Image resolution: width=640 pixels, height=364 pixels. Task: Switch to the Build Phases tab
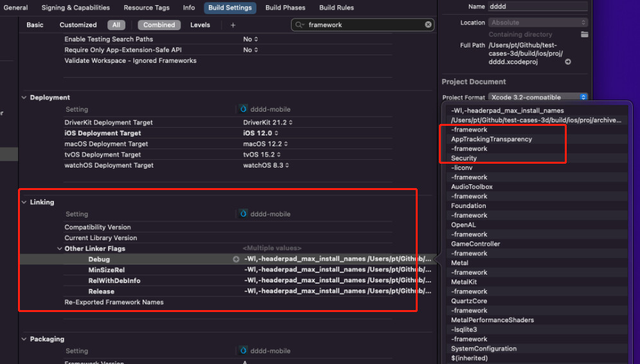[286, 8]
